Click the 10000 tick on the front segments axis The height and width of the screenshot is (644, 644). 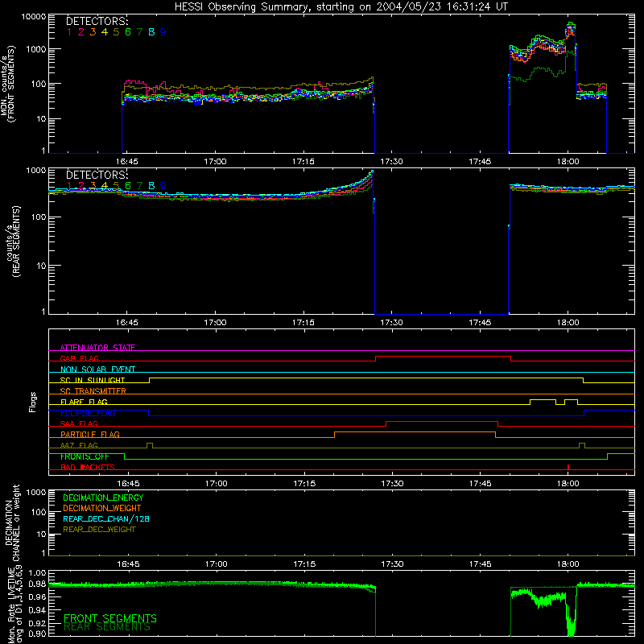(x=33, y=17)
